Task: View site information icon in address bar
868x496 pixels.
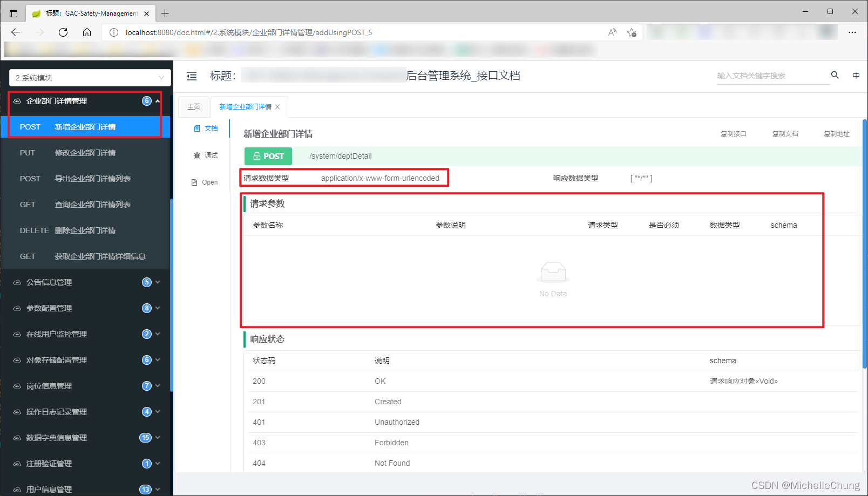Action: coord(114,32)
